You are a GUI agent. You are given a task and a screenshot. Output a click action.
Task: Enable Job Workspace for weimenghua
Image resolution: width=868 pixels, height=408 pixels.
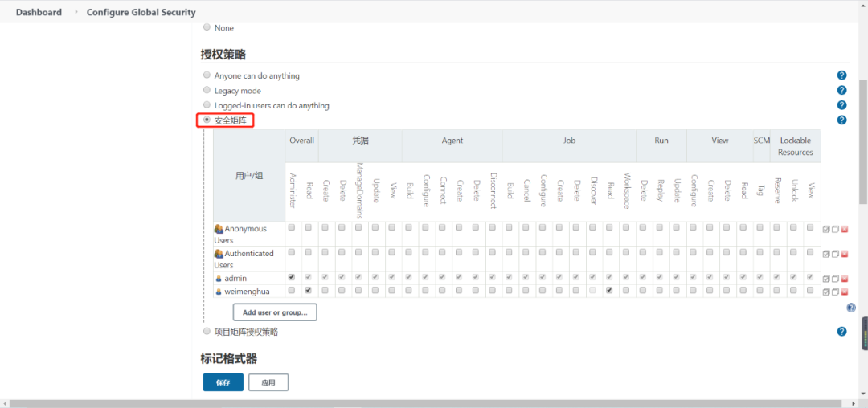coord(626,290)
